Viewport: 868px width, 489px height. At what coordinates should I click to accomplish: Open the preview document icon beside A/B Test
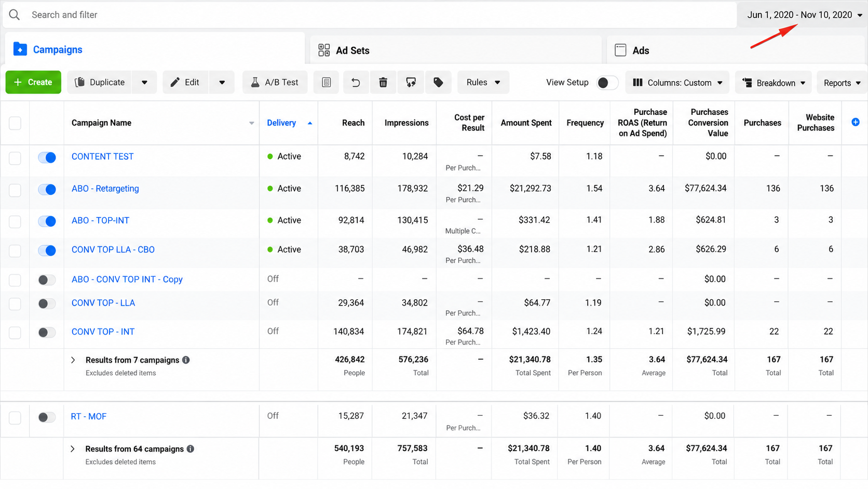pyautogui.click(x=327, y=82)
